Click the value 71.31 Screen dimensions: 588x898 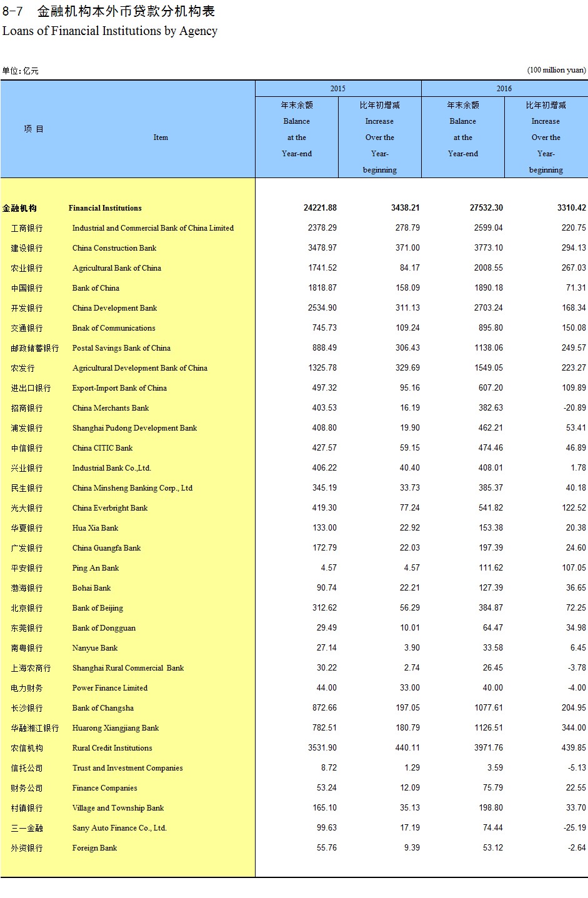click(x=576, y=288)
